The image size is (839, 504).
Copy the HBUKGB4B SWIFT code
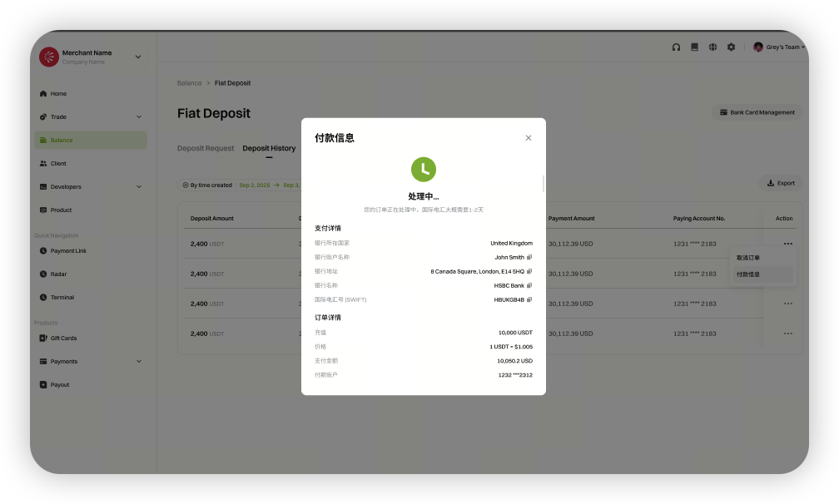(529, 300)
